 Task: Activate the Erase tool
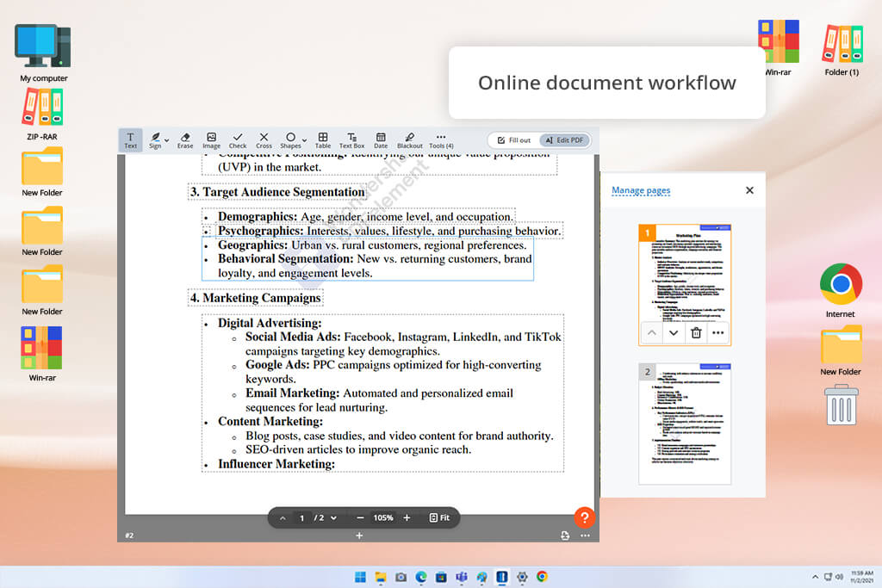[185, 140]
